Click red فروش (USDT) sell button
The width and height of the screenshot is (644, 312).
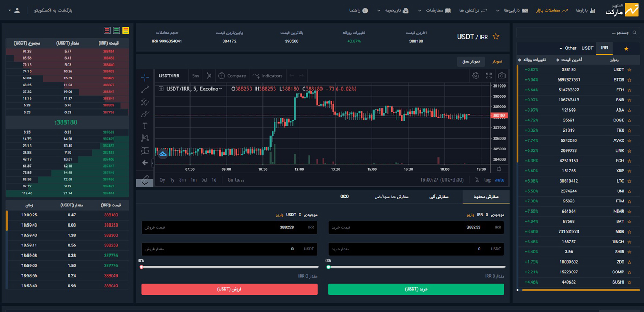[229, 289]
